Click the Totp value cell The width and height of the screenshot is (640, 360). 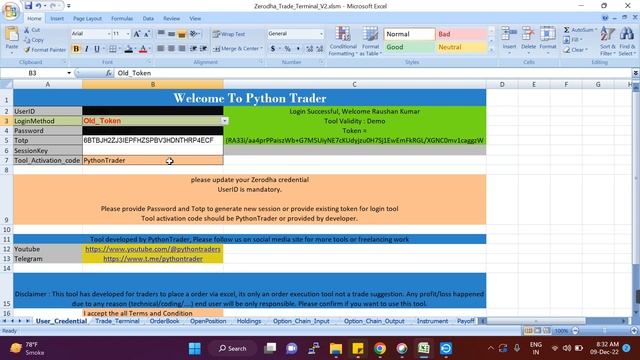(153, 140)
